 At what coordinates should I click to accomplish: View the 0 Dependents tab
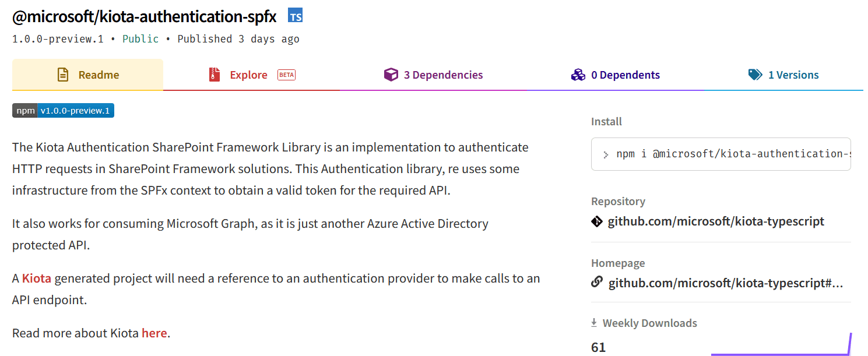616,75
